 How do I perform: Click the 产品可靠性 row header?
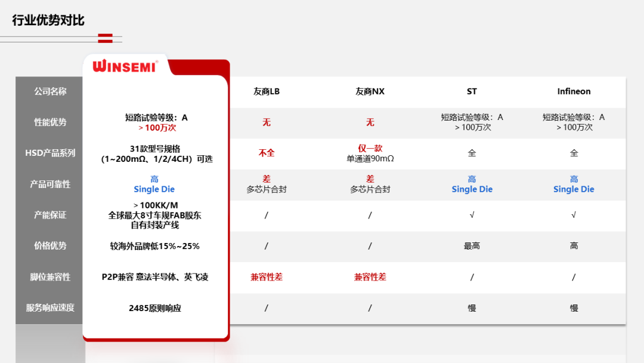point(50,184)
